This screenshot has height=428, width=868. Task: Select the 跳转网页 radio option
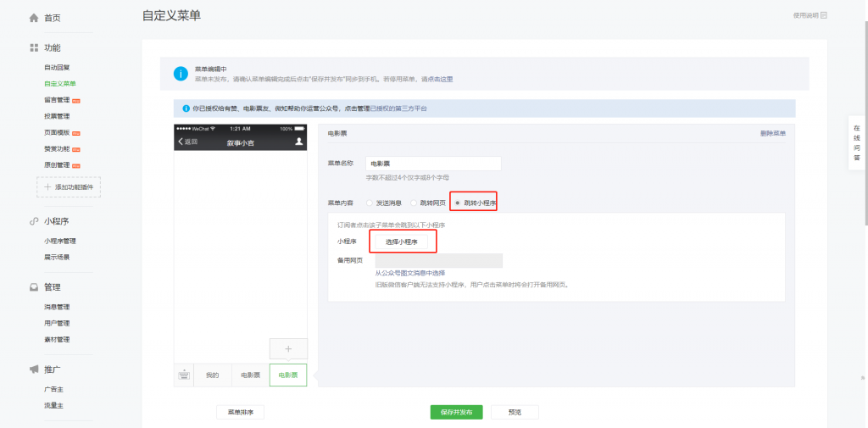[414, 203]
